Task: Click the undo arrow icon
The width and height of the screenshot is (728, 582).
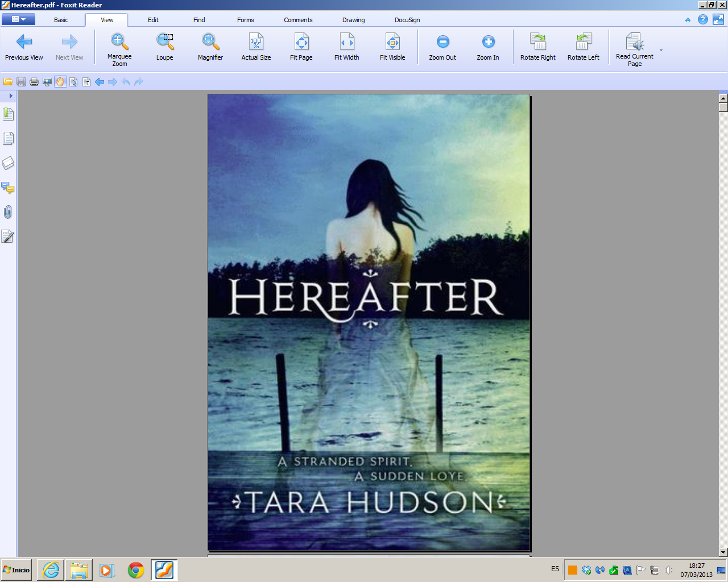Action: pos(126,82)
